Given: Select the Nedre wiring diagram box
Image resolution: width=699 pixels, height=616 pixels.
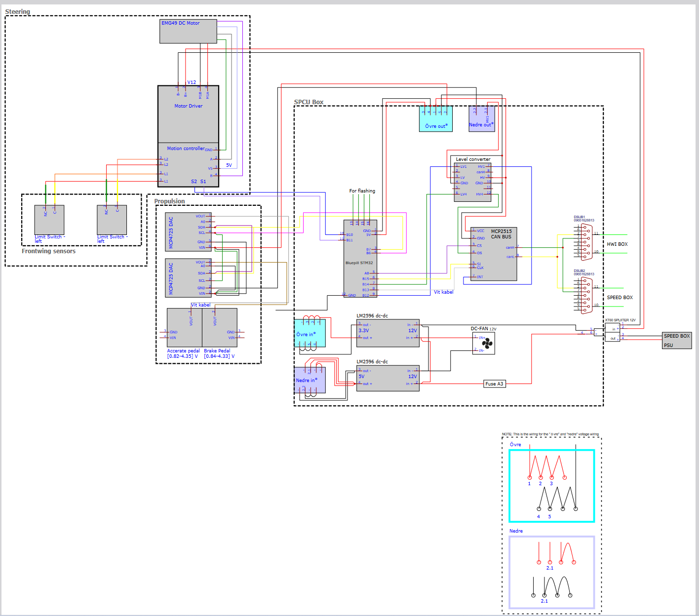Looking at the screenshot, I should coord(552,573).
